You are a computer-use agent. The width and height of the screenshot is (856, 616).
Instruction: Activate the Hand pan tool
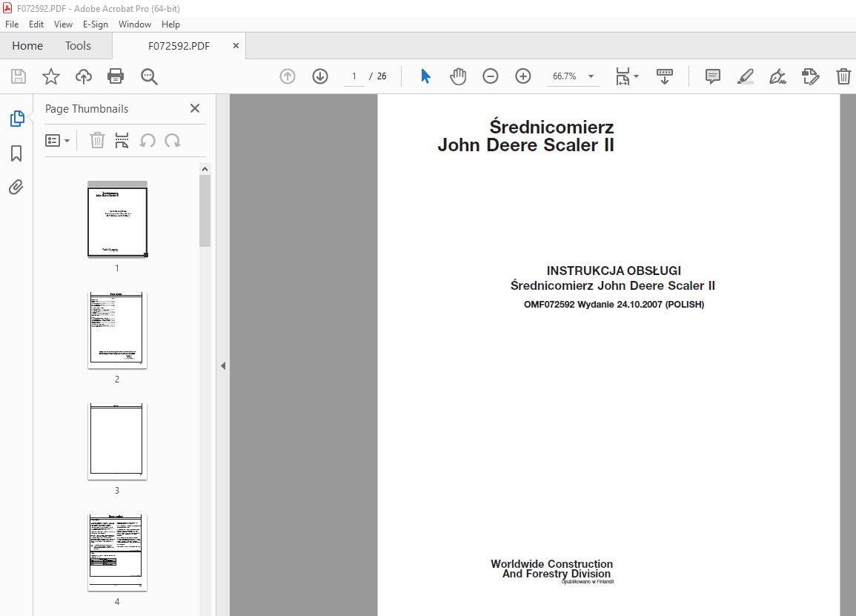click(458, 76)
